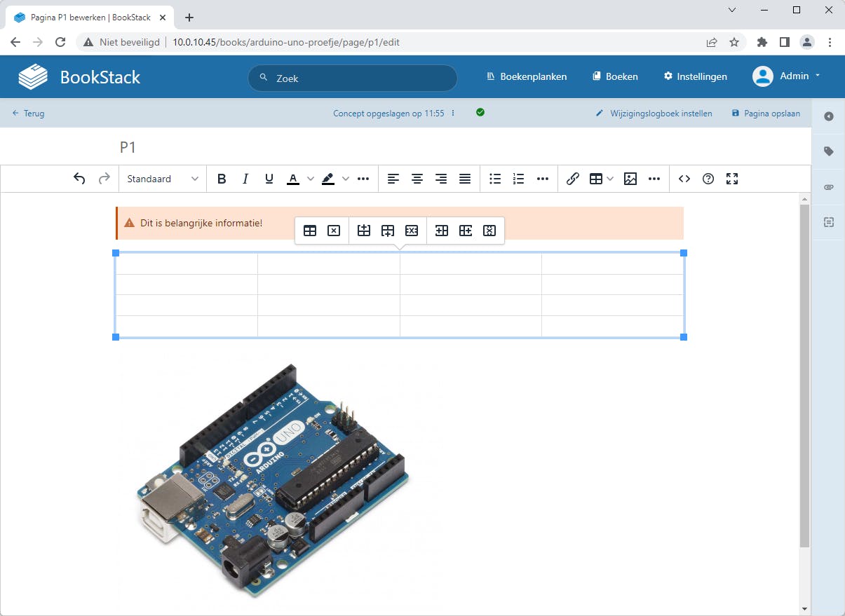Viewport: 845px width, 616px height.
Task: Justify text alignment
Action: pos(465,179)
